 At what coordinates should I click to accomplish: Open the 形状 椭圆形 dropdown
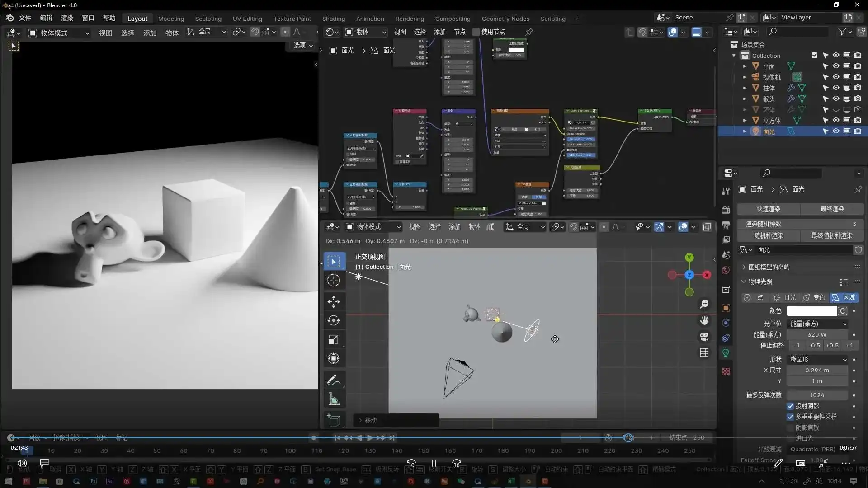818,359
